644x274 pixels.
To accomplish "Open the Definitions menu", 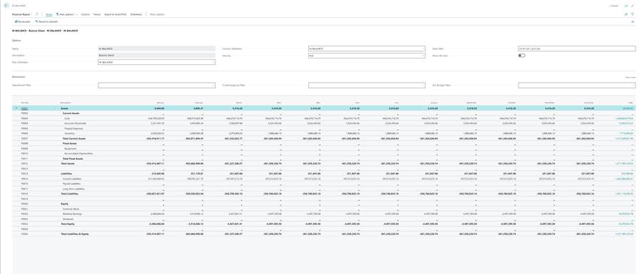I will [x=136, y=14].
